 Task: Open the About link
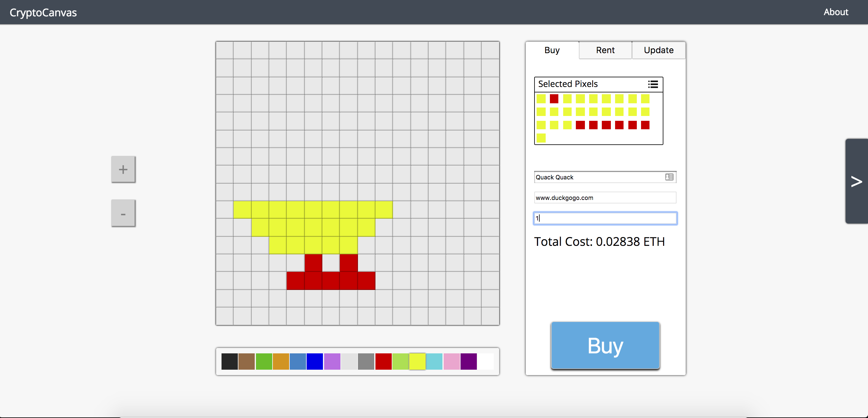click(836, 12)
